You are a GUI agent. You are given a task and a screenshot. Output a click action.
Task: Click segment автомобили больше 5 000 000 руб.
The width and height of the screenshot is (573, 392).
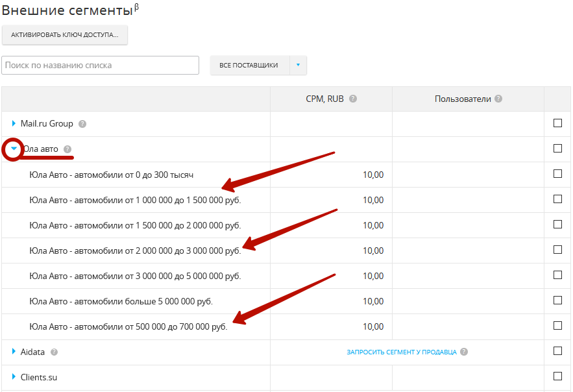click(x=121, y=301)
